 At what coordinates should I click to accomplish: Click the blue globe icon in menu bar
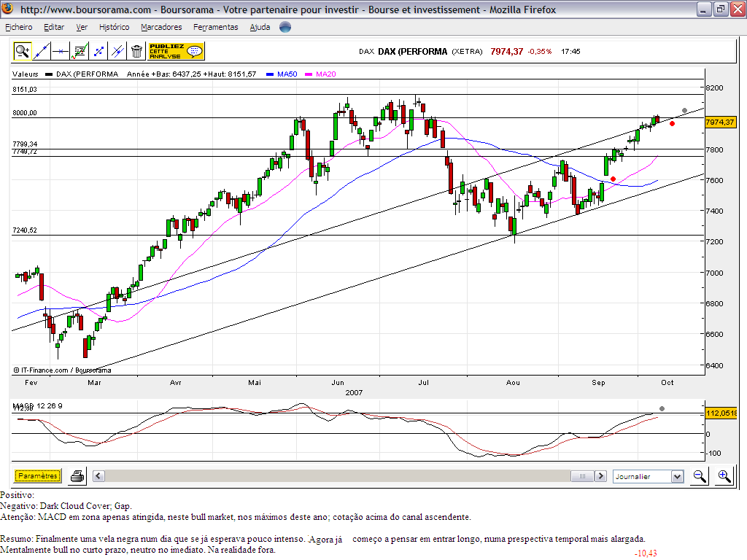click(285, 27)
